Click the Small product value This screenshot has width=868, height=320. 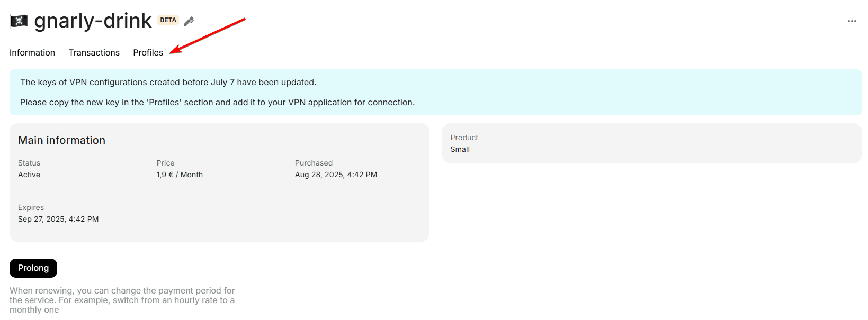click(460, 149)
